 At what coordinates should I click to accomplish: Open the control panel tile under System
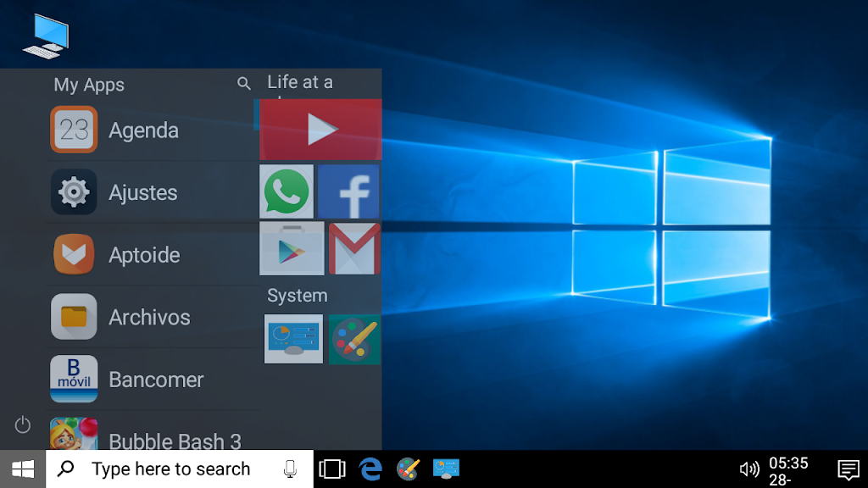click(x=293, y=339)
